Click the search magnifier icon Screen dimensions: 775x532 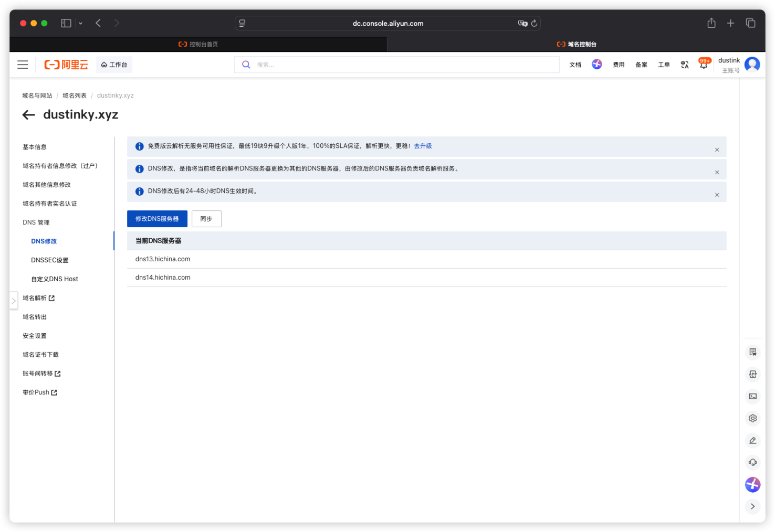click(x=246, y=65)
